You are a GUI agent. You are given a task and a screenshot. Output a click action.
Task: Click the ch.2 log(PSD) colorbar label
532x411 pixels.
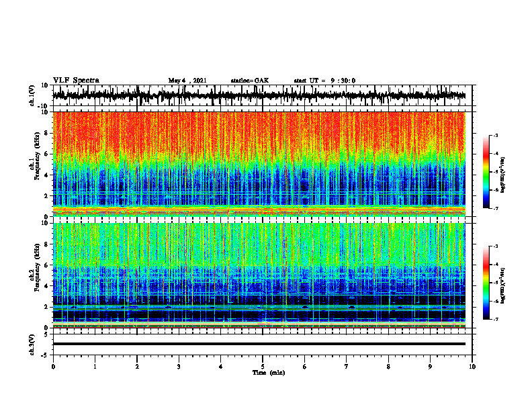(x=502, y=285)
